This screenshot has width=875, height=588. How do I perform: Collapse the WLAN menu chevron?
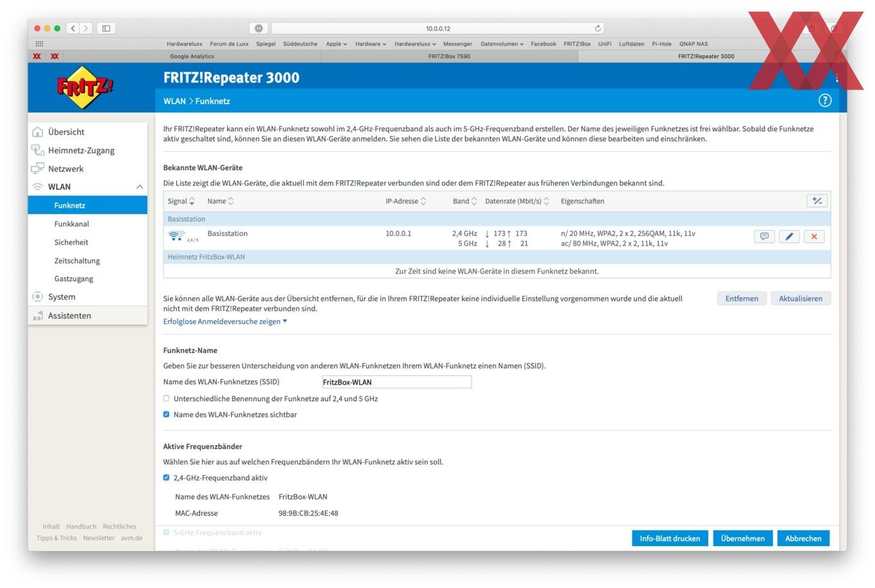click(140, 187)
